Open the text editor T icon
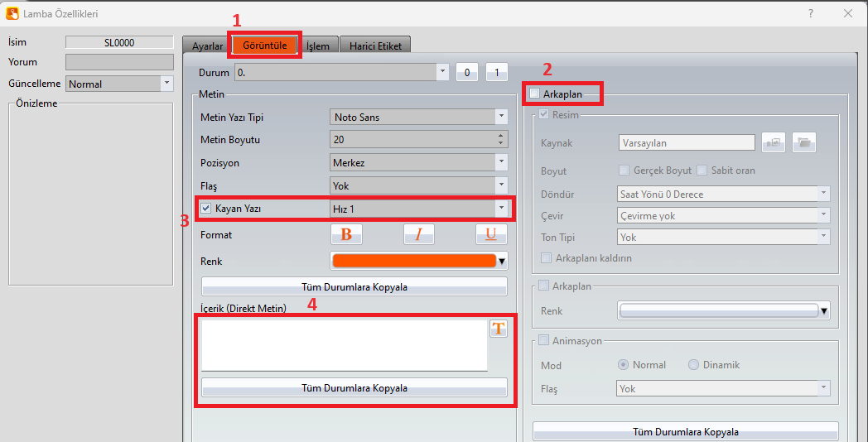868x442 pixels. [498, 329]
